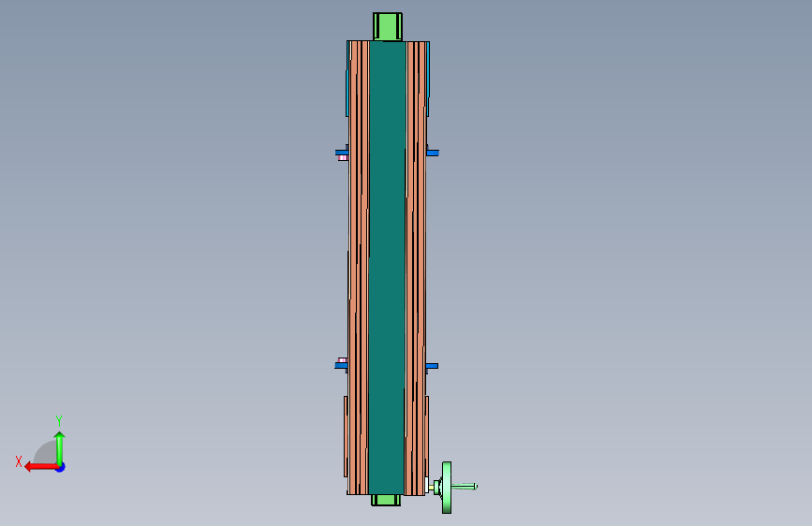Select the green cylinder on top of the model
Viewport: 812px width, 526px height.
tap(388, 26)
